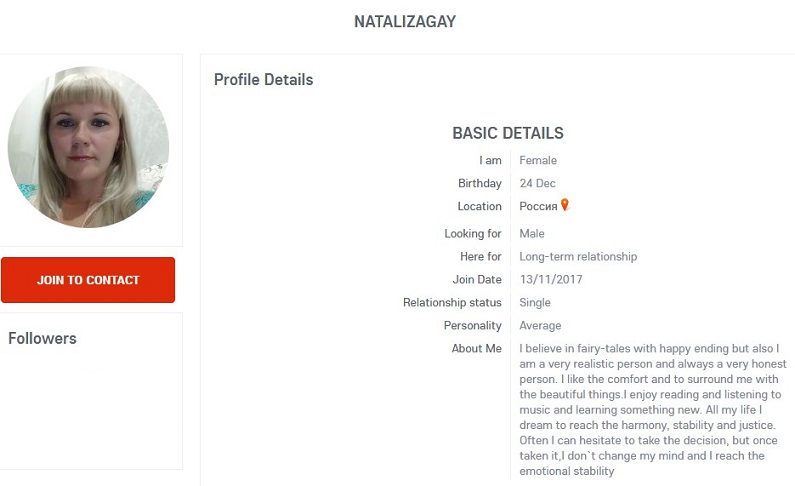Click the Single relationship status value
The width and height of the screenshot is (795, 486).
tap(535, 303)
